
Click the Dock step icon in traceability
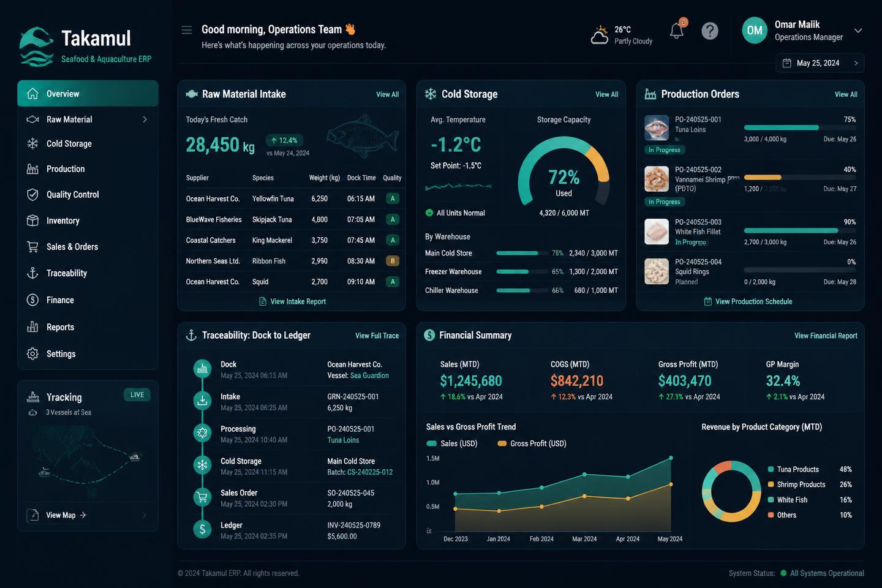[x=202, y=369]
